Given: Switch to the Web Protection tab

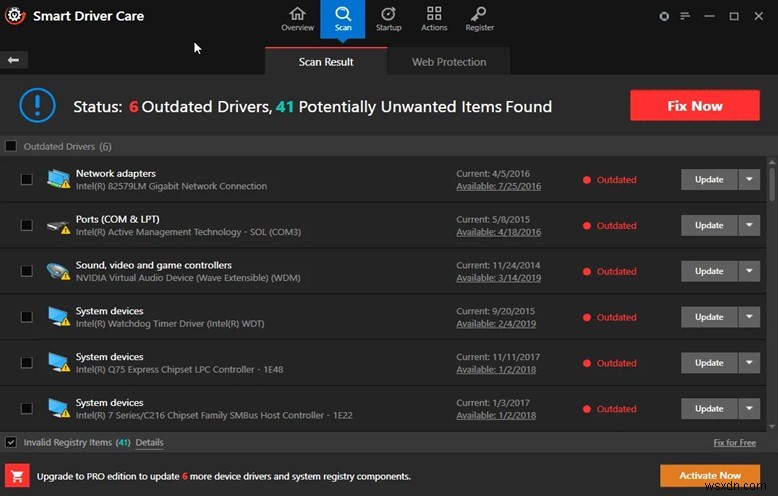Looking at the screenshot, I should (449, 62).
